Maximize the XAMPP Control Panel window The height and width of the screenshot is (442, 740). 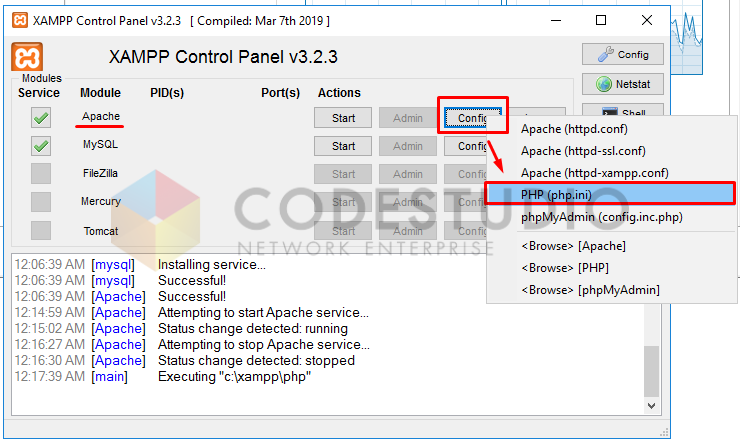click(601, 21)
